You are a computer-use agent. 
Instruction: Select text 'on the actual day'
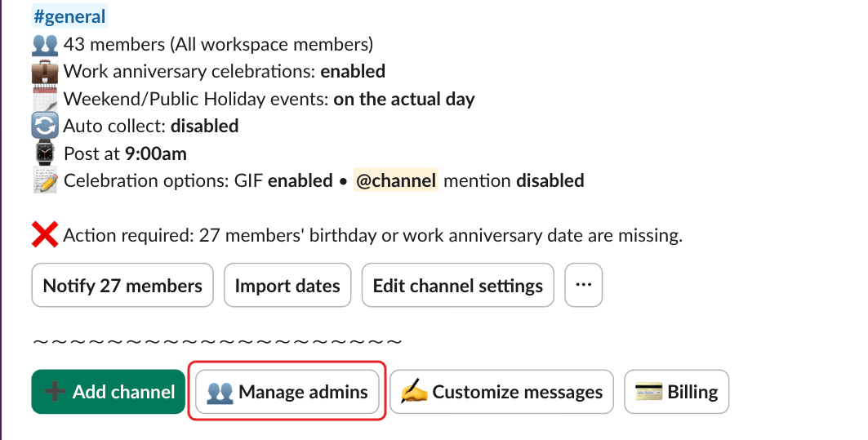click(x=404, y=99)
